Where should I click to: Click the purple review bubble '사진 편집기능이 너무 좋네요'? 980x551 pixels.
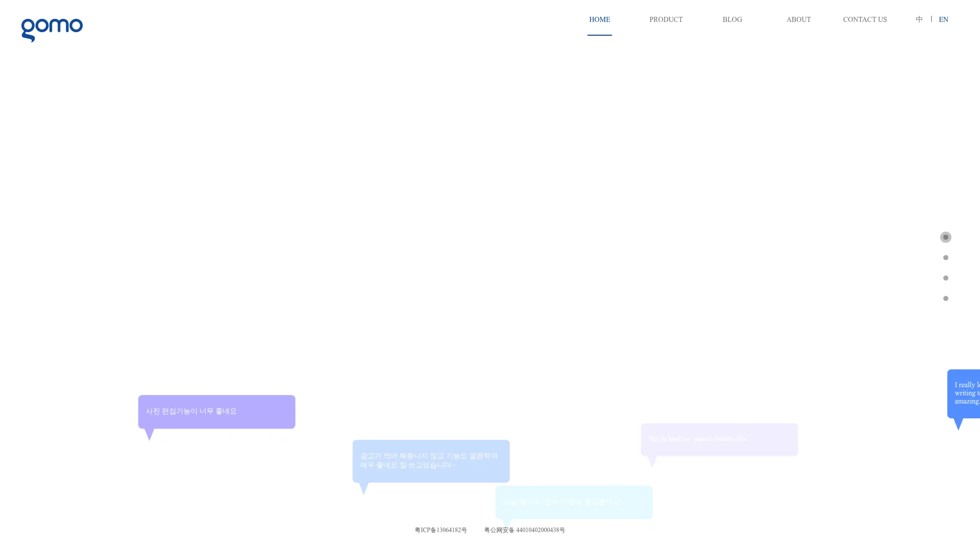click(x=216, y=412)
